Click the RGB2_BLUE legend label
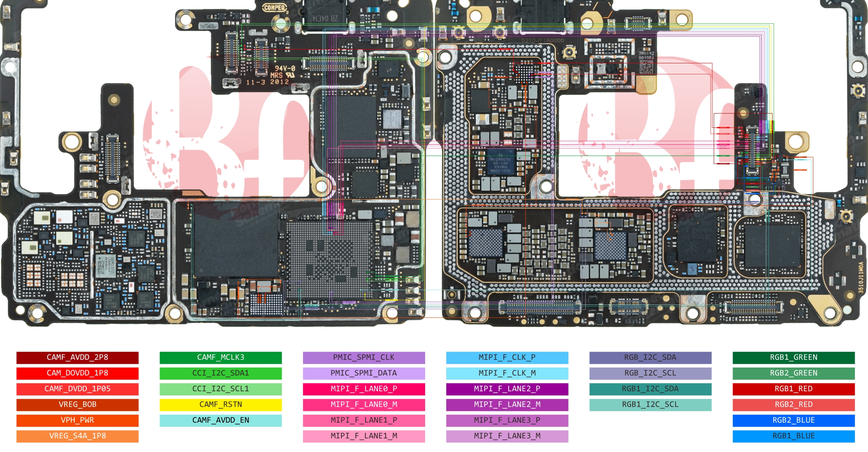 tap(794, 420)
